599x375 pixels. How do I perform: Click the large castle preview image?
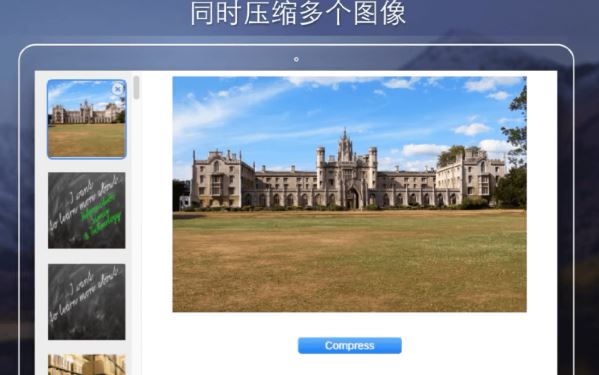[x=350, y=194]
